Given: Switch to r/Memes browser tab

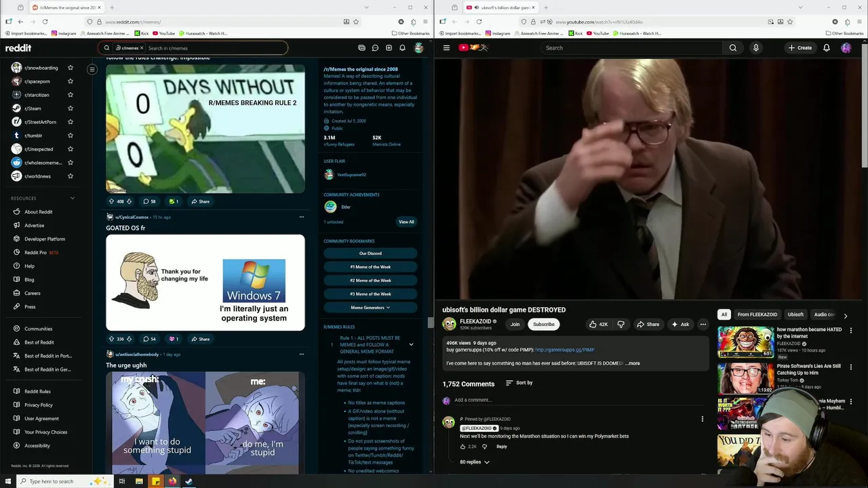Looking at the screenshot, I should point(65,7).
